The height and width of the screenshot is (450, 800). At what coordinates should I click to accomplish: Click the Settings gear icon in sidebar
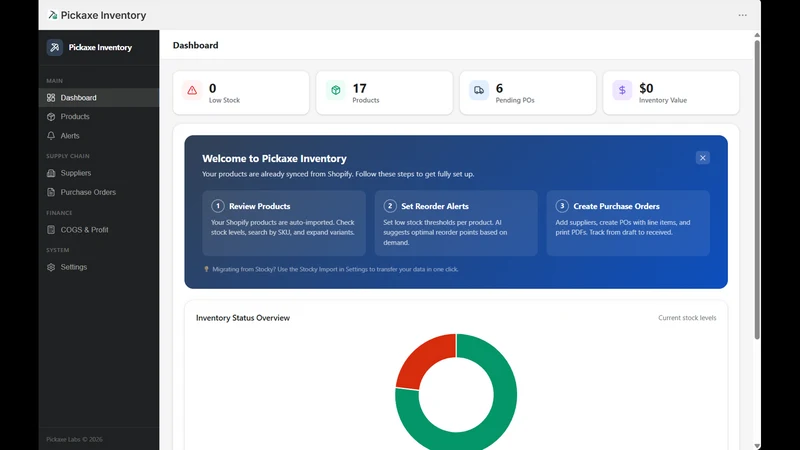51,267
